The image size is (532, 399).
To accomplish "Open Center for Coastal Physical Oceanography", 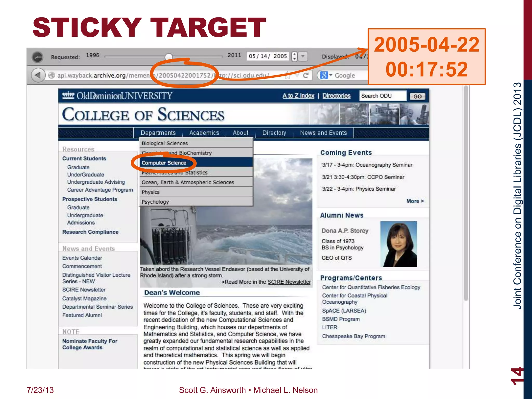I will [x=355, y=299].
